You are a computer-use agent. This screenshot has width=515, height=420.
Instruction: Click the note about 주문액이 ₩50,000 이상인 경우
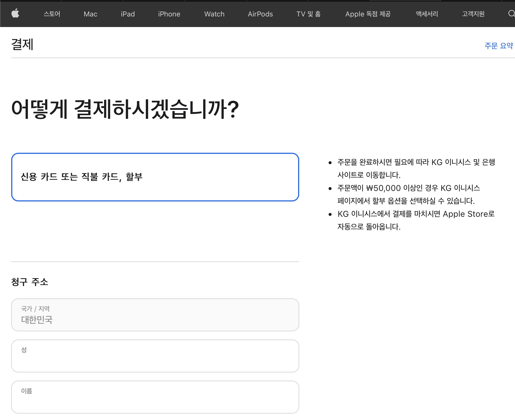pos(409,194)
